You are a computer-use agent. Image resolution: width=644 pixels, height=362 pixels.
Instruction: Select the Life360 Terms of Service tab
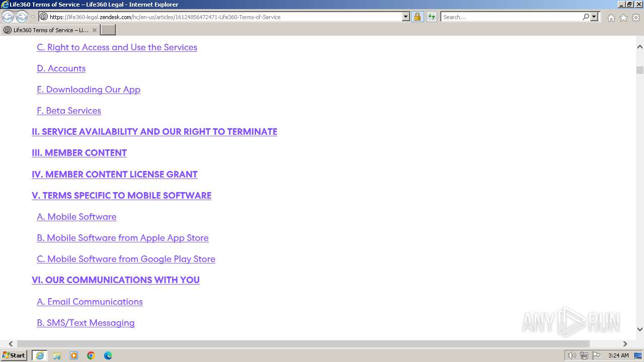[x=50, y=30]
